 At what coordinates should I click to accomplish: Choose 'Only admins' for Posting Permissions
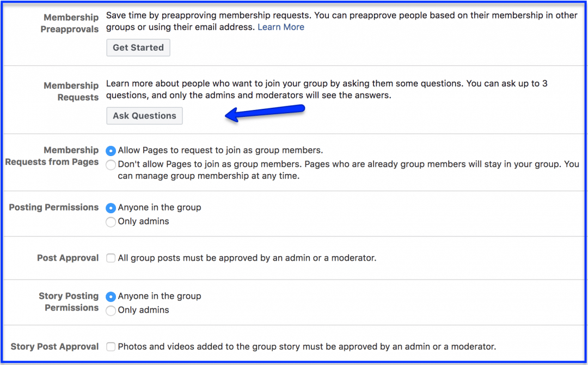pyautogui.click(x=111, y=221)
